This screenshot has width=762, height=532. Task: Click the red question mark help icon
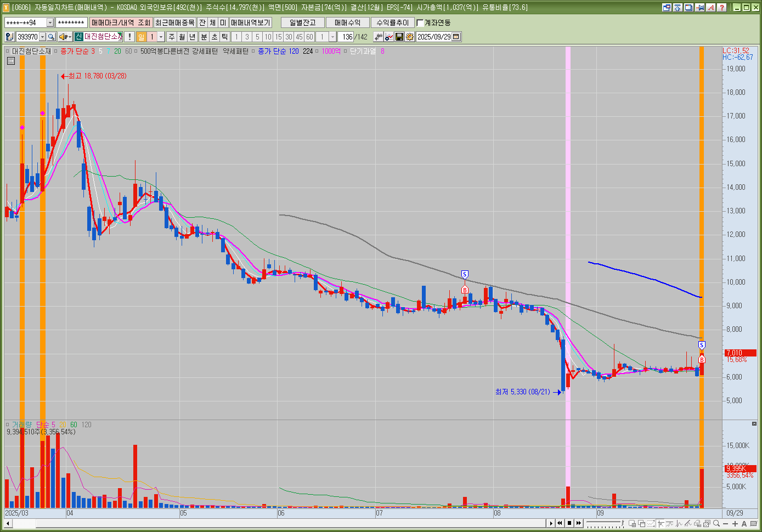tap(721, 7)
